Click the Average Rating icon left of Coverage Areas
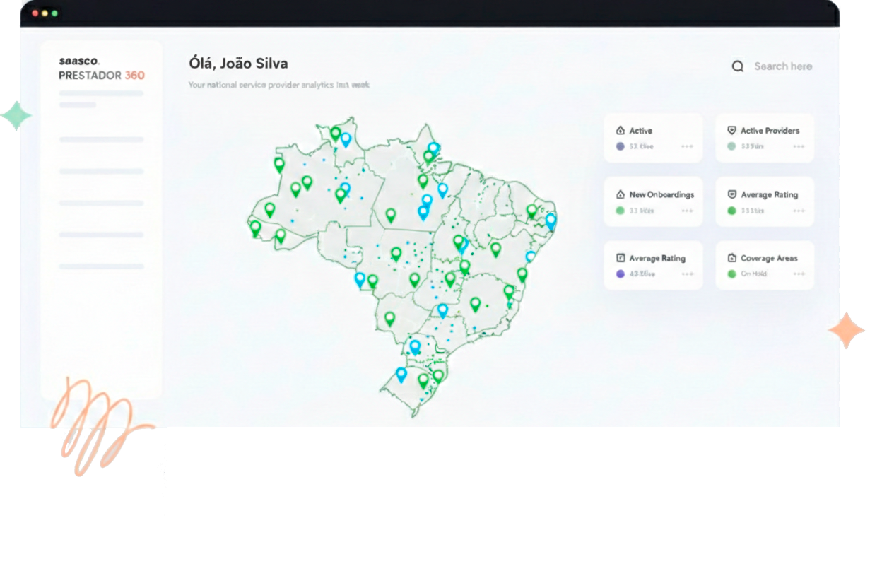Viewport: 882px width, 588px height. click(621, 259)
